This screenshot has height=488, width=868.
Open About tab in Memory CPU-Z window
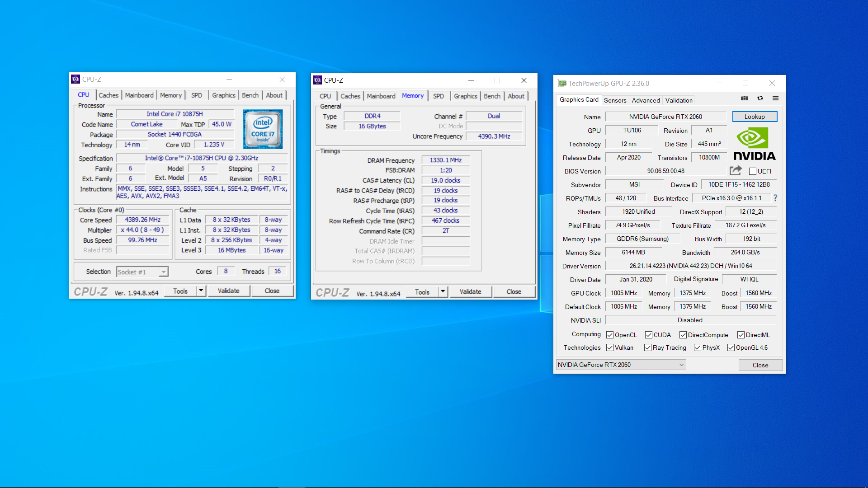516,96
